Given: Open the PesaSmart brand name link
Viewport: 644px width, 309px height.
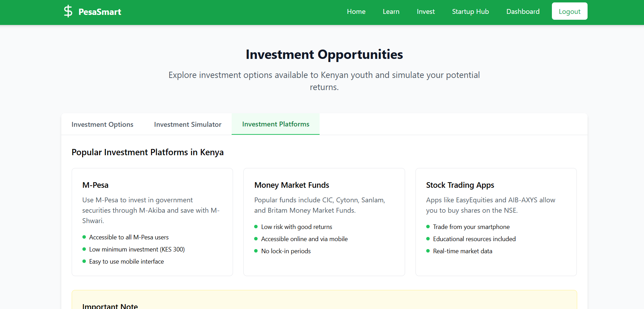Looking at the screenshot, I should (x=100, y=12).
